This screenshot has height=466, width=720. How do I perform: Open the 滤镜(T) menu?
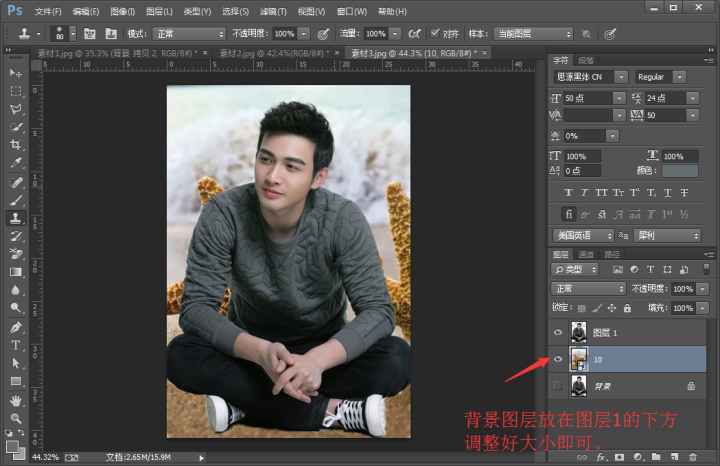tap(273, 11)
